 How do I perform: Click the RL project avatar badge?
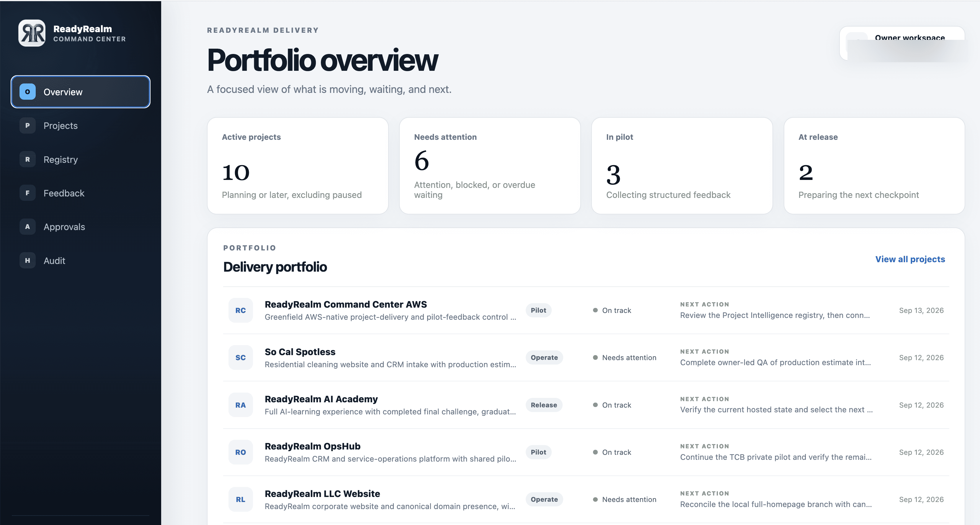[x=241, y=499]
